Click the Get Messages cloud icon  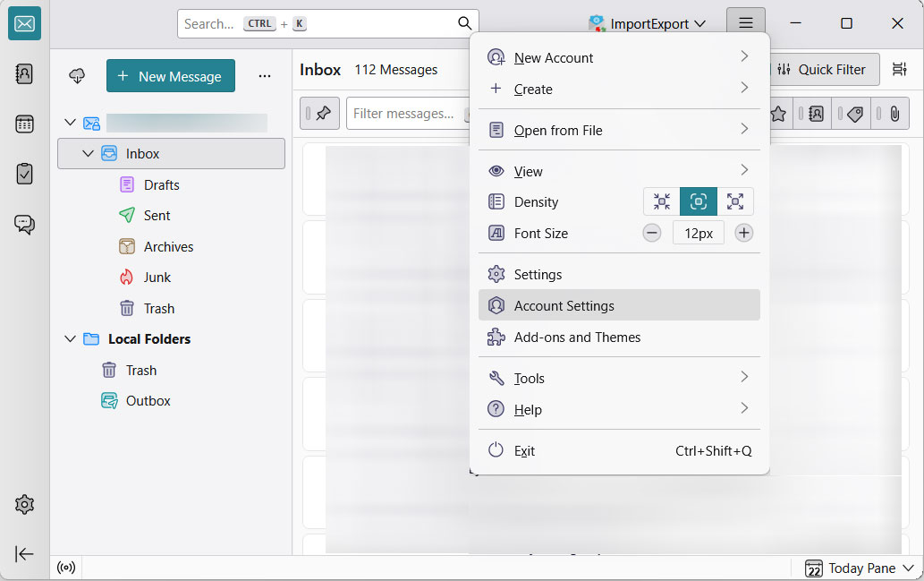point(77,76)
